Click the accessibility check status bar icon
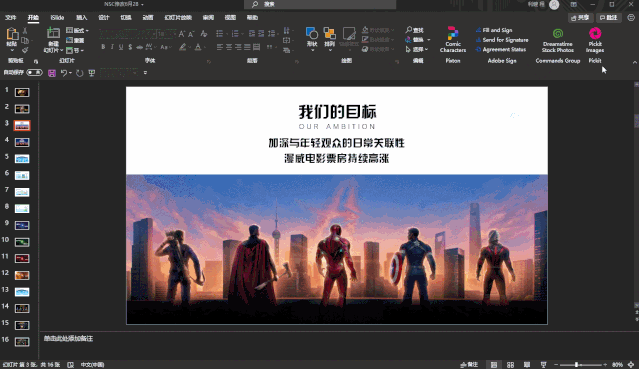The width and height of the screenshot is (639, 369). pyautogui.click(x=71, y=365)
